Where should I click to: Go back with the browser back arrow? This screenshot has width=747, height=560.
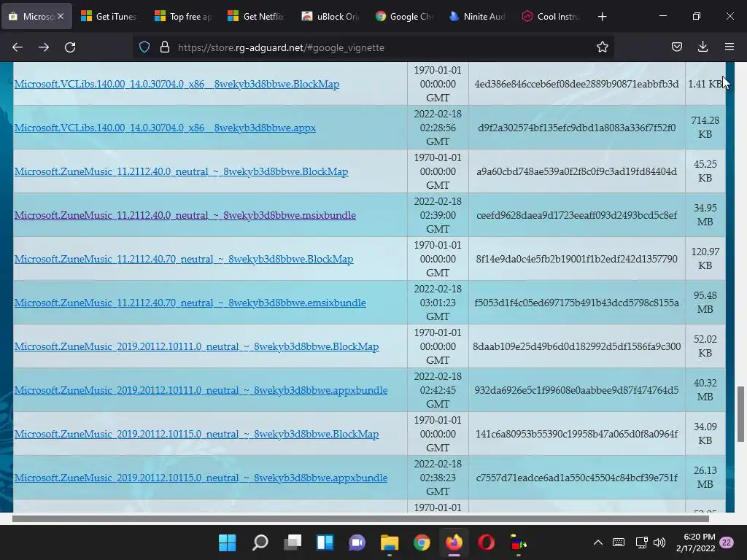point(18,47)
